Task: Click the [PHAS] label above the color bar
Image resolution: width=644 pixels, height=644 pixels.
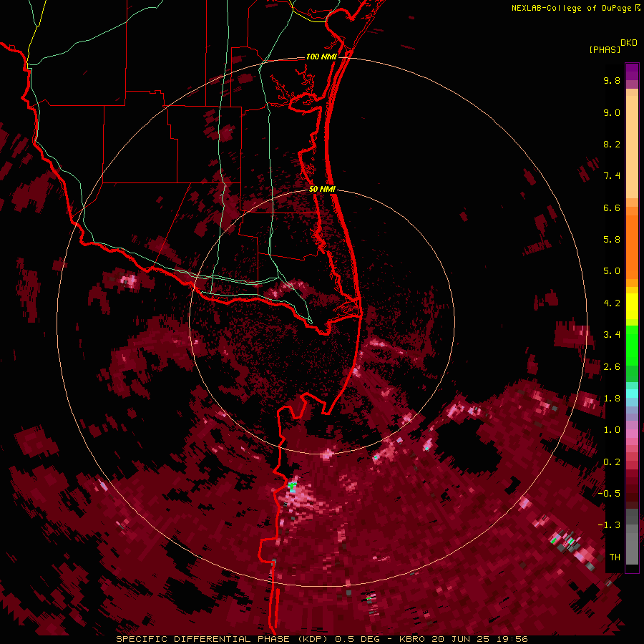Action: point(605,49)
